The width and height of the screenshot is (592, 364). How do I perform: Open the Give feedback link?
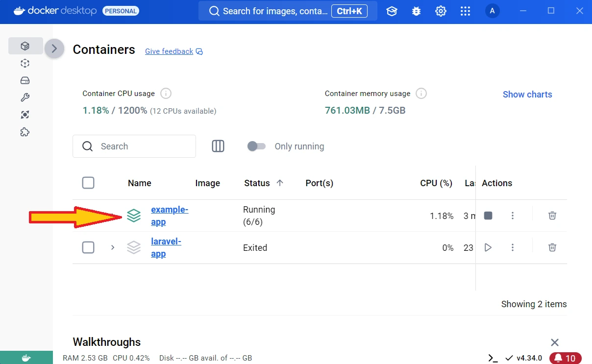click(169, 51)
